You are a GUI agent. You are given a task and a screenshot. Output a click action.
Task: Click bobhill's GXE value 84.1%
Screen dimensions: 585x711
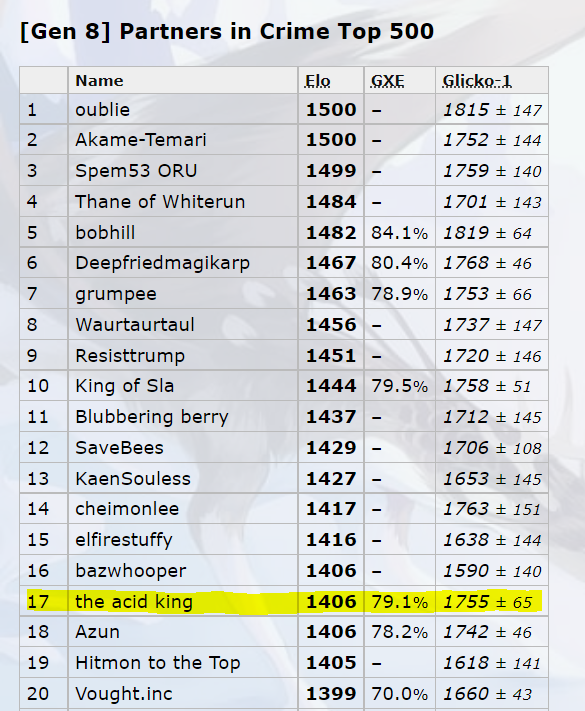click(400, 233)
